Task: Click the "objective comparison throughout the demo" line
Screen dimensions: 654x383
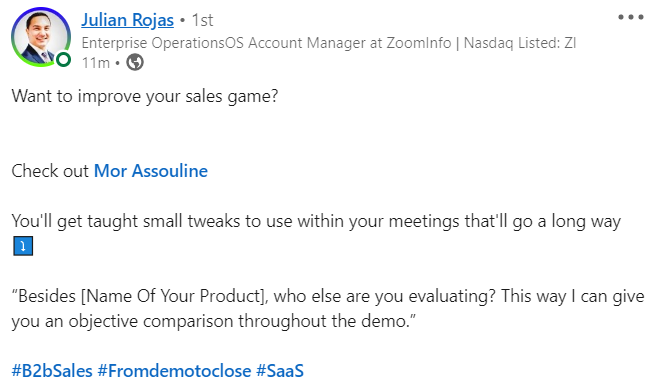Action: [x=214, y=322]
